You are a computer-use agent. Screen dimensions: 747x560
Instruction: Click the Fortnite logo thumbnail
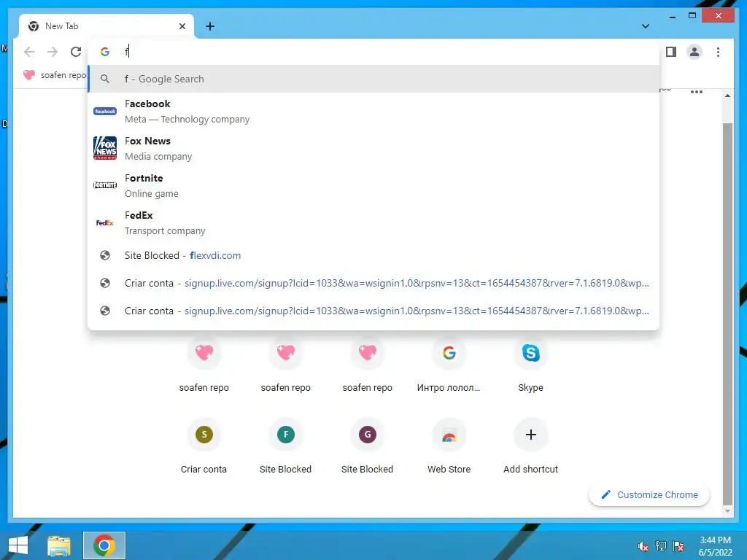point(105,185)
